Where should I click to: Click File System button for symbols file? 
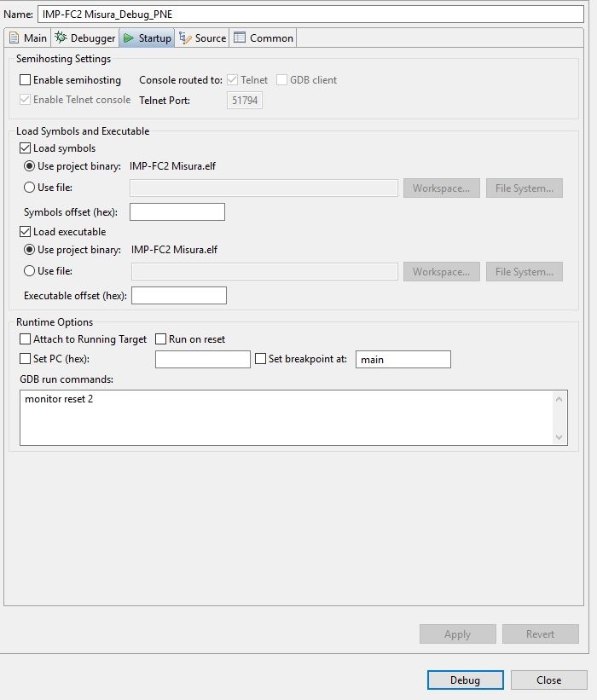tap(525, 188)
